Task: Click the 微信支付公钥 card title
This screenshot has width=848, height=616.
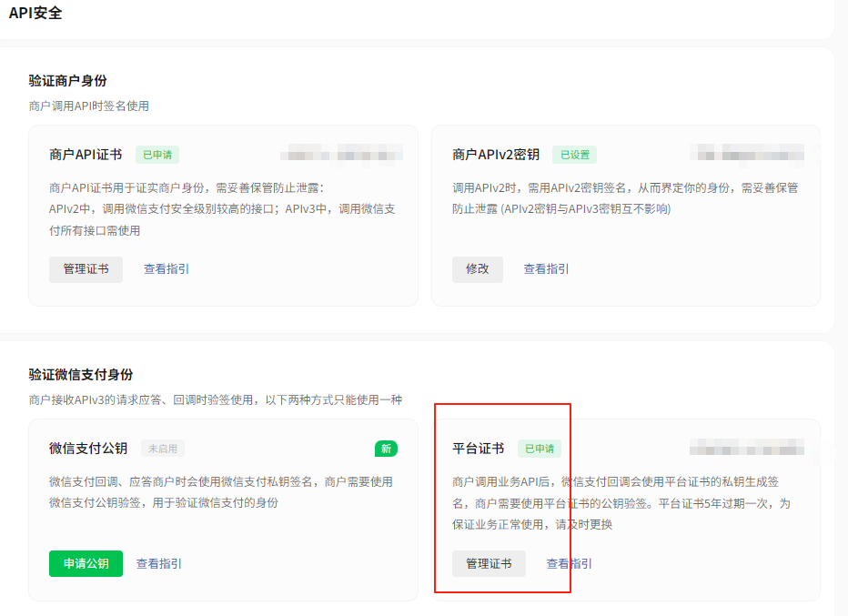Action: pos(88,449)
